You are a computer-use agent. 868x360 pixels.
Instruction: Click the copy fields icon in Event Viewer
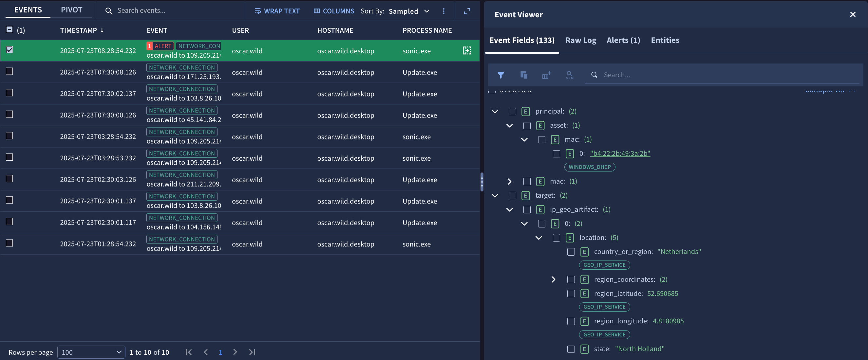pos(524,75)
